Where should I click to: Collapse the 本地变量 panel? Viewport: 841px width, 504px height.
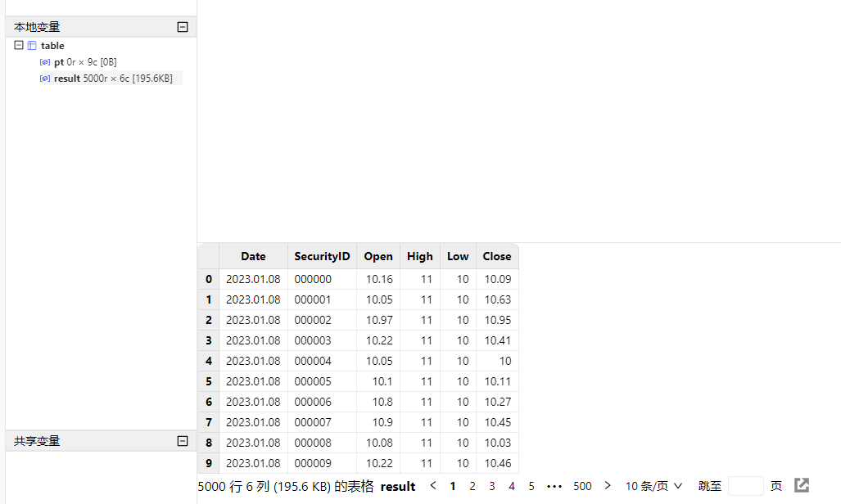tap(183, 27)
